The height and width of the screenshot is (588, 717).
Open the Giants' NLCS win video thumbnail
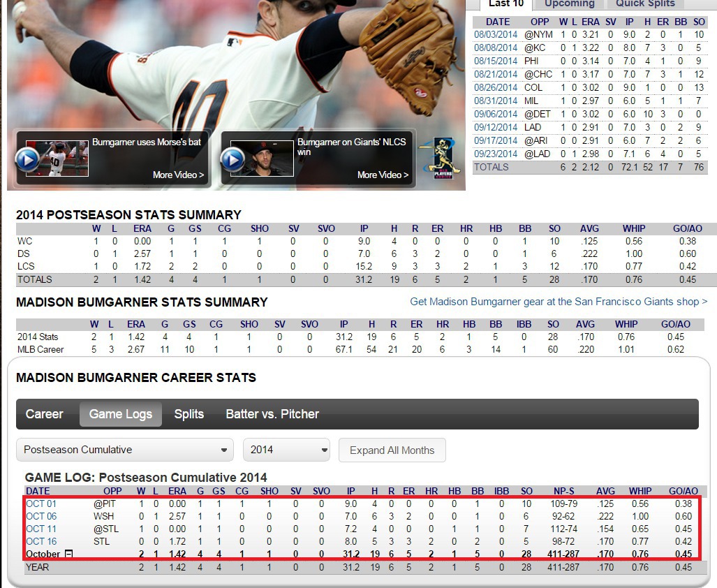pyautogui.click(x=262, y=159)
